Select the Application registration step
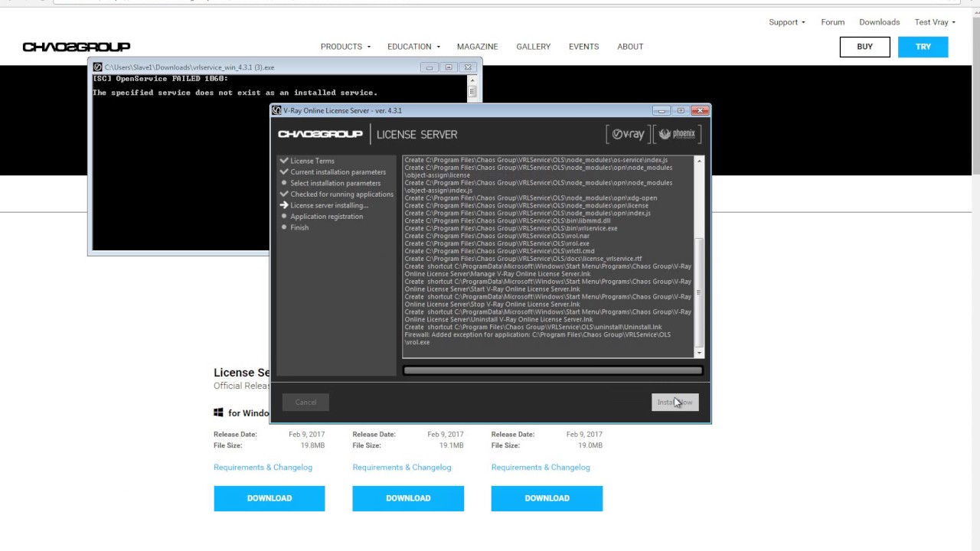The width and height of the screenshot is (980, 551). click(326, 217)
